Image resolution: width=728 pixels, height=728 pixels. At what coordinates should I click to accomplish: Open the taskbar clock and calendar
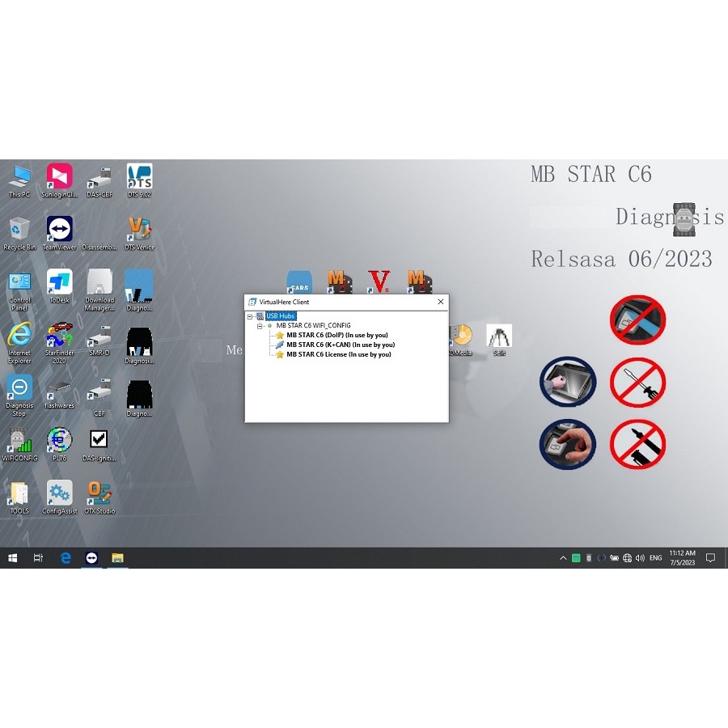click(682, 557)
